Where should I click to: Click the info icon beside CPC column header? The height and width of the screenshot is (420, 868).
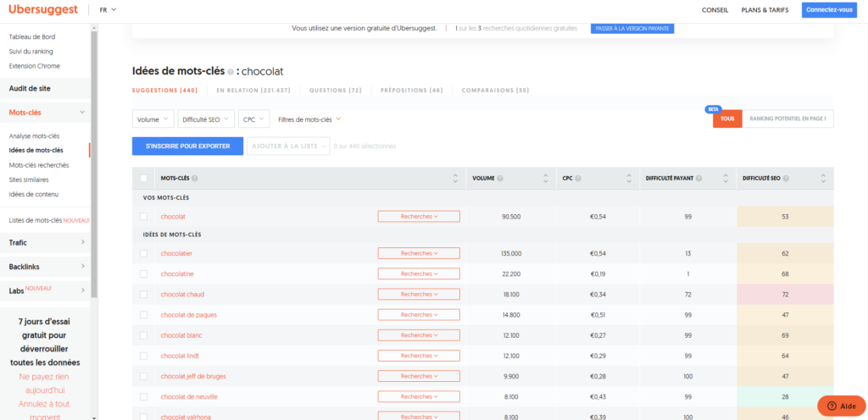tap(578, 179)
